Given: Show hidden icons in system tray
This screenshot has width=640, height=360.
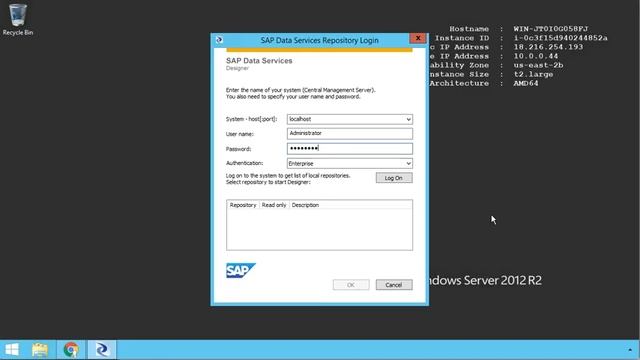Looking at the screenshot, I should tap(630, 350).
